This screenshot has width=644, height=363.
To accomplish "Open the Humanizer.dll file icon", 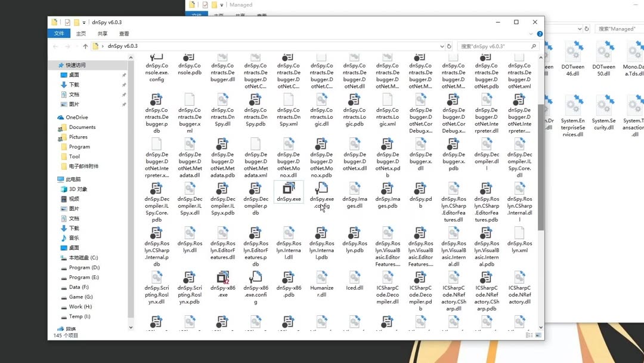I will [x=322, y=278].
